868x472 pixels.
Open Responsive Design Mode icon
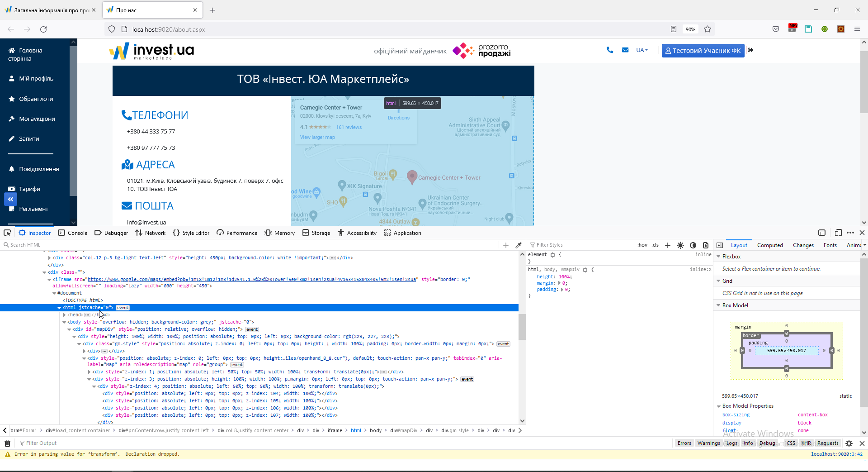tap(838, 233)
